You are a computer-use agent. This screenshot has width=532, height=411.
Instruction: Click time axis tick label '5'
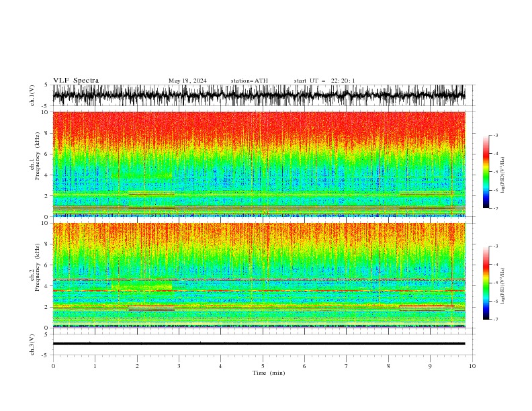point(263,366)
